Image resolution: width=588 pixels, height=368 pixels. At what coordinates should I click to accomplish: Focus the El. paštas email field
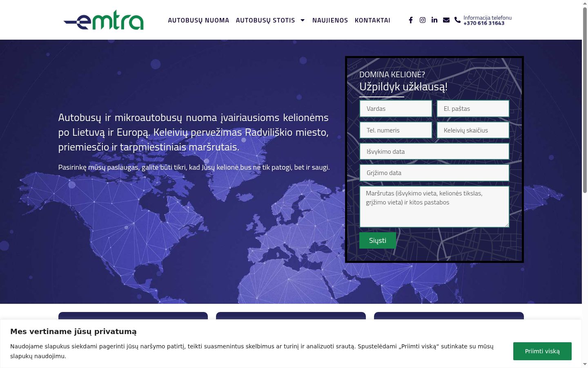473,109
